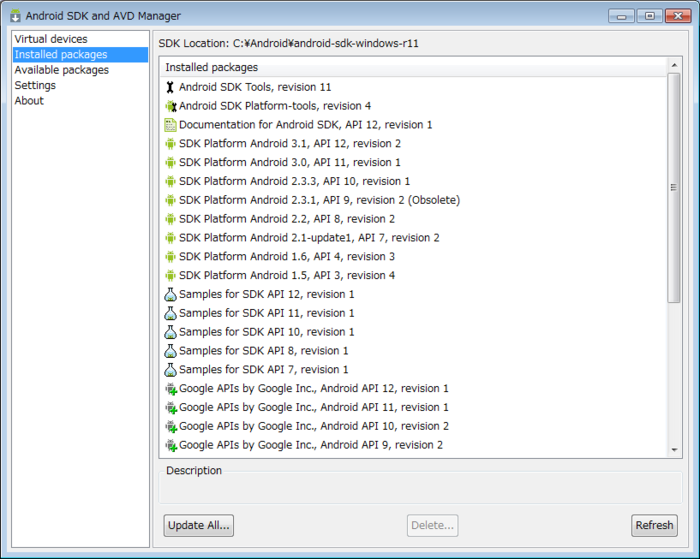Click android icon for SDK Platform Android 3.1
Screen dimensions: 700x559
pyautogui.click(x=170, y=144)
